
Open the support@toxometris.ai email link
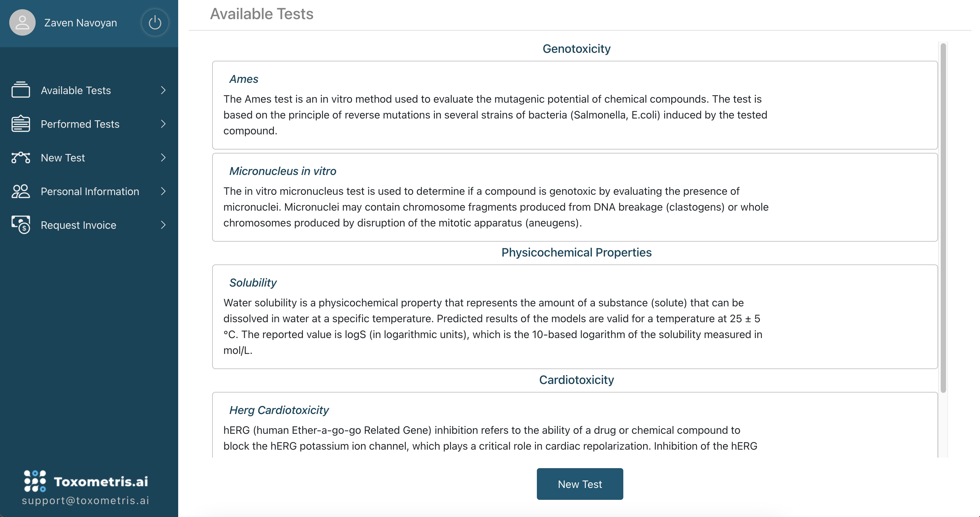(85, 500)
